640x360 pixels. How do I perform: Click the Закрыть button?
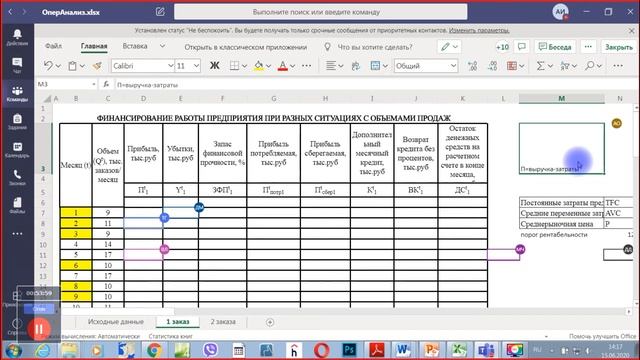click(x=619, y=47)
